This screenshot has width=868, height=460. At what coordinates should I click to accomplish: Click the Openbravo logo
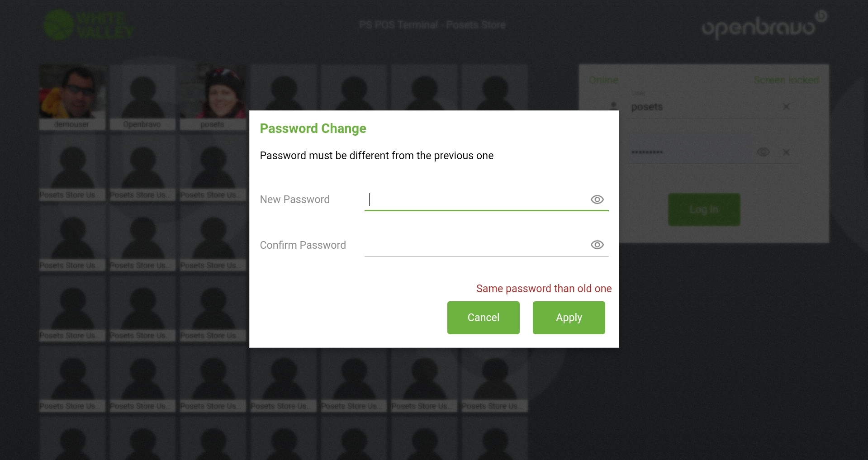tap(764, 26)
